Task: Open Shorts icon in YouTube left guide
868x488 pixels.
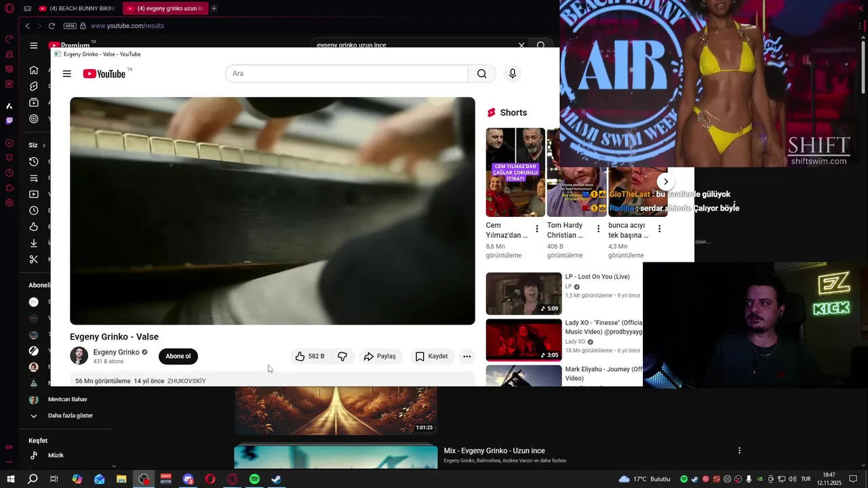Action: 34,86
